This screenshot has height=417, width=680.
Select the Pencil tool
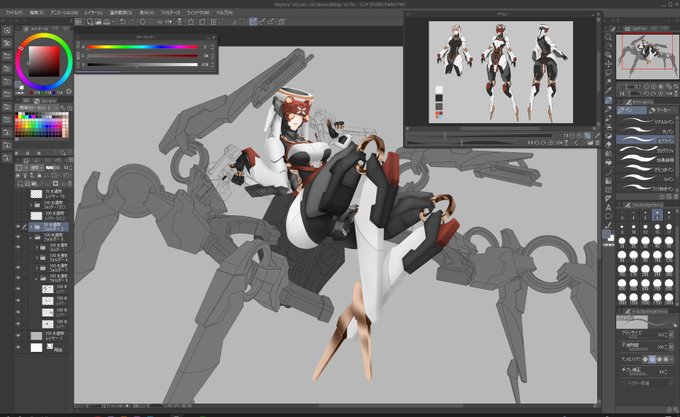[x=608, y=109]
